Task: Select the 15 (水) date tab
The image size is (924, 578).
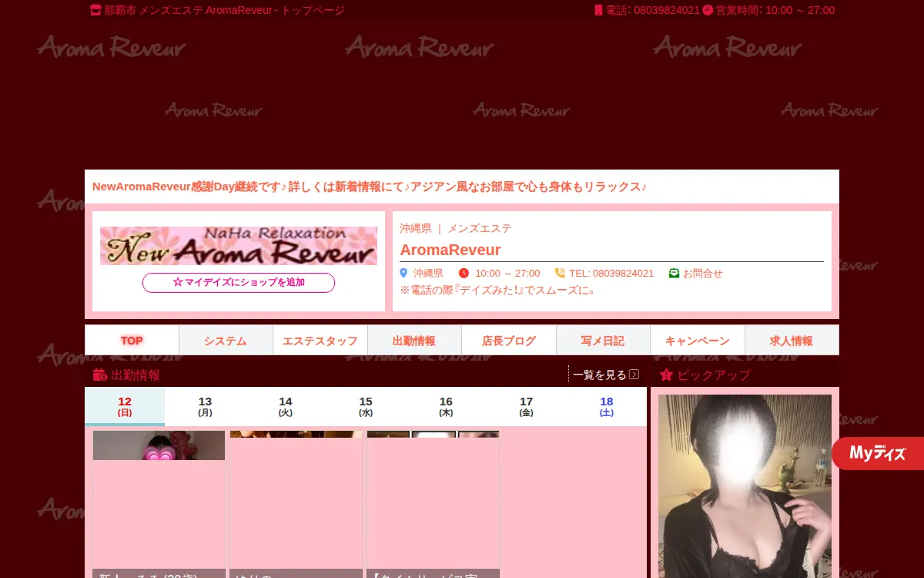Action: point(366,406)
